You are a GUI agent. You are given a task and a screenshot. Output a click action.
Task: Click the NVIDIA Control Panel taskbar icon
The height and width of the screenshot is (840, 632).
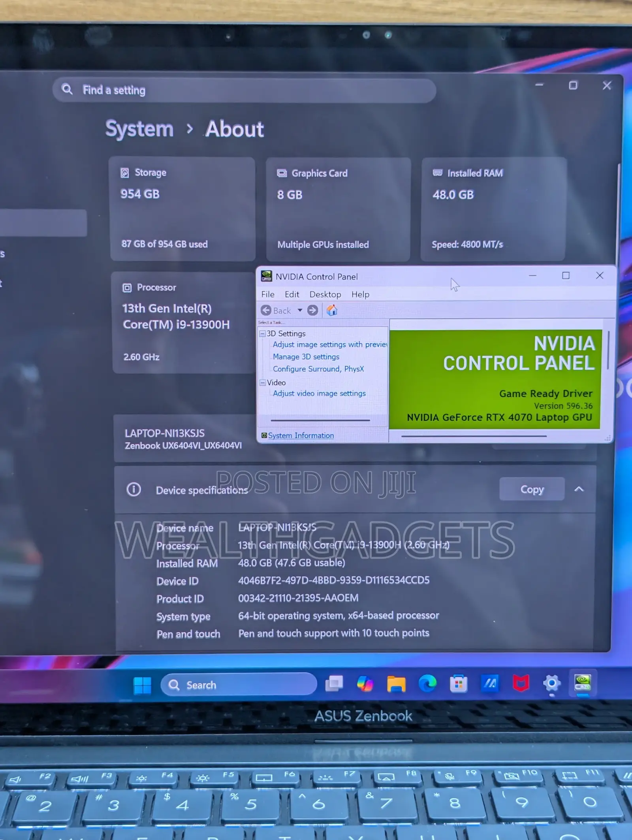point(583,682)
